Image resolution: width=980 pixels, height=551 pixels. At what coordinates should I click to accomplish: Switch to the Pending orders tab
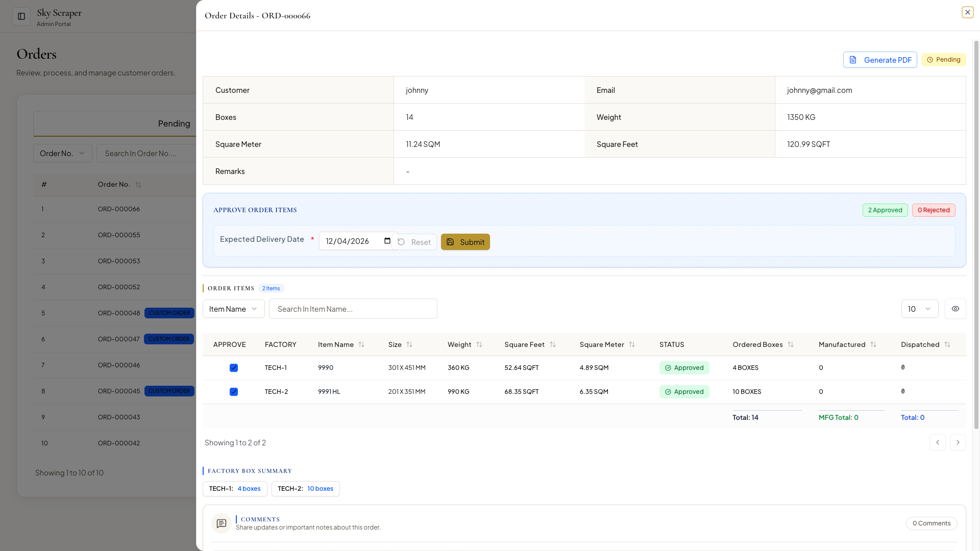[x=174, y=123]
